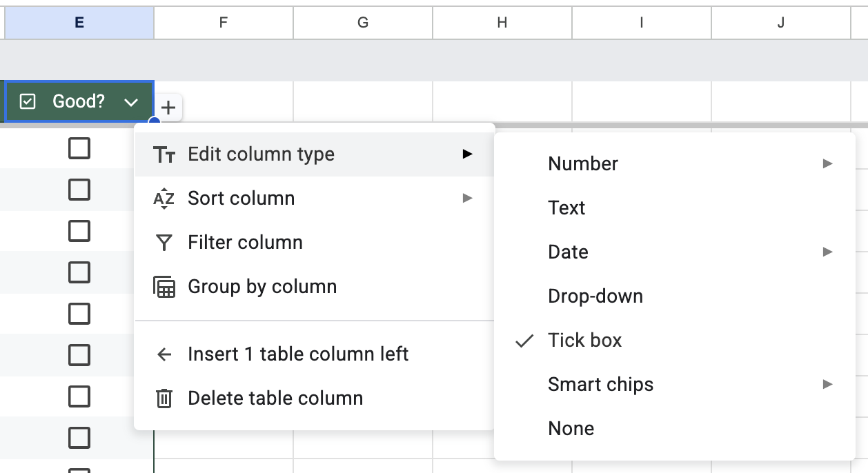This screenshot has width=868, height=473.
Task: Open the Good? column dropdown chevron
Action: (x=131, y=102)
